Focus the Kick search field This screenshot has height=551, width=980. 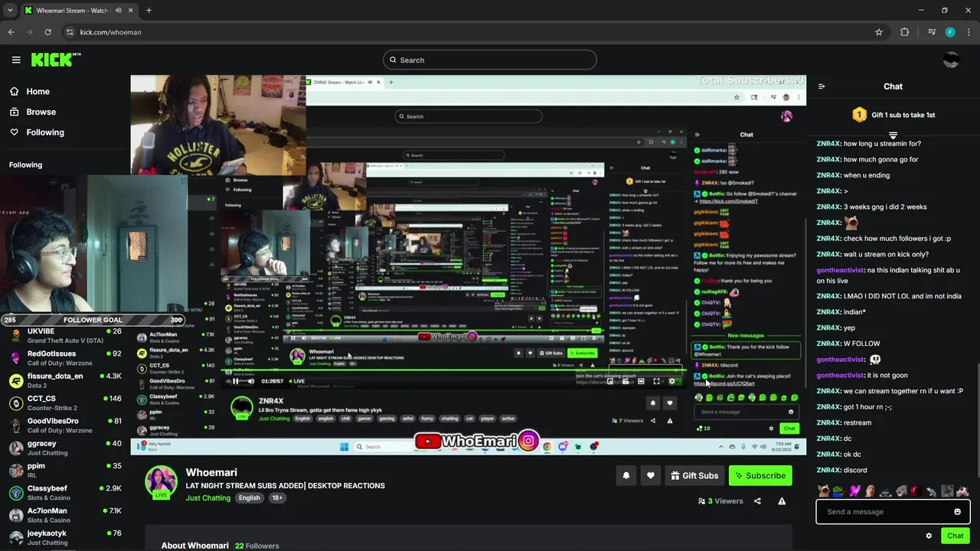tap(490, 60)
